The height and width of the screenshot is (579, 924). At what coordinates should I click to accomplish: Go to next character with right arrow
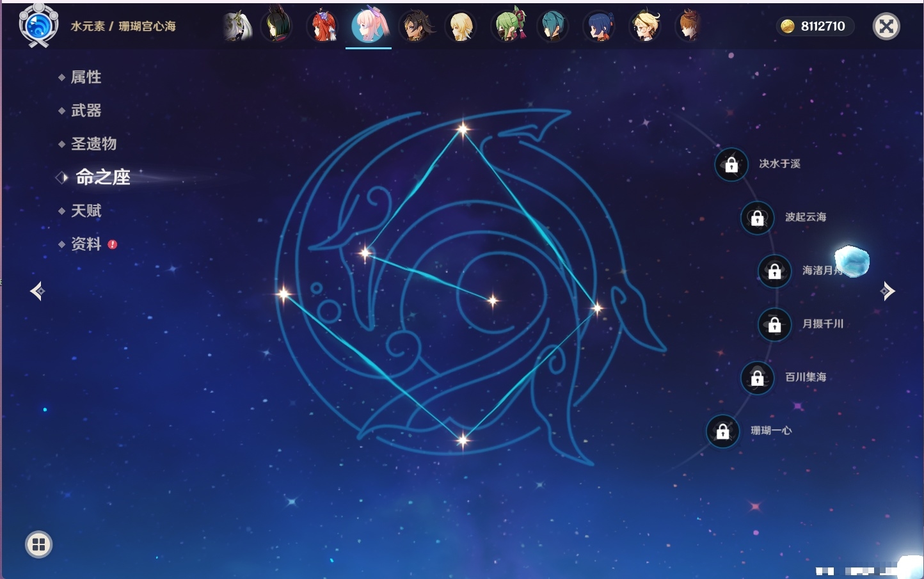[887, 291]
